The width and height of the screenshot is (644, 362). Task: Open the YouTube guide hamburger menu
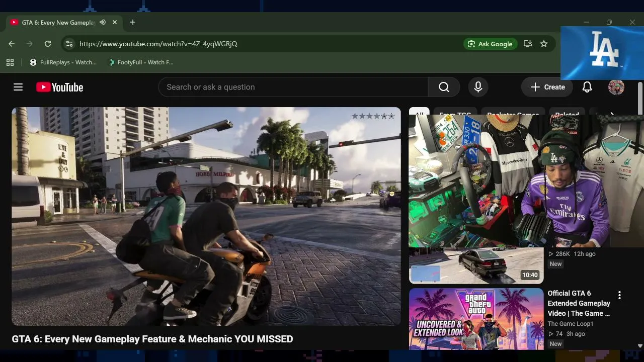pyautogui.click(x=18, y=87)
